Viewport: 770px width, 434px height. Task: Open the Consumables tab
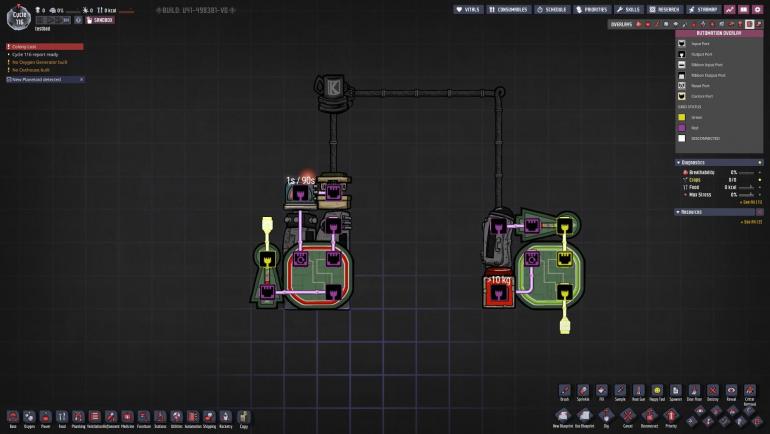508,9
